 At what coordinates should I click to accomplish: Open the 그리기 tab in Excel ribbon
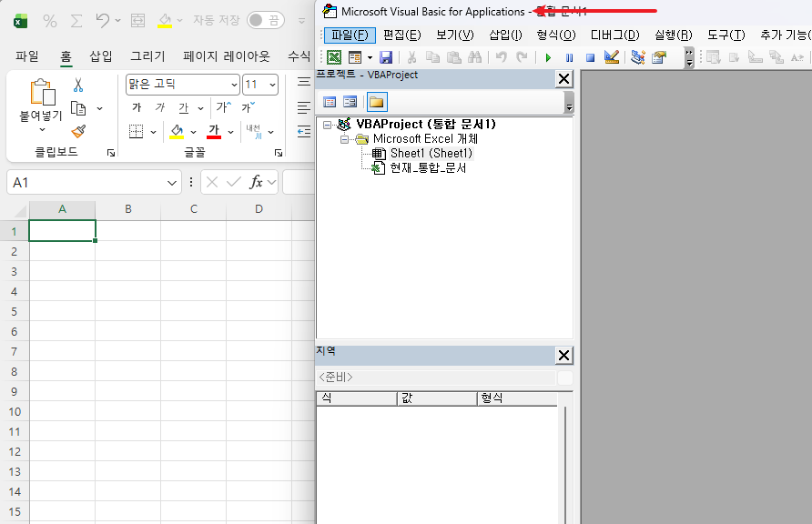pos(147,55)
